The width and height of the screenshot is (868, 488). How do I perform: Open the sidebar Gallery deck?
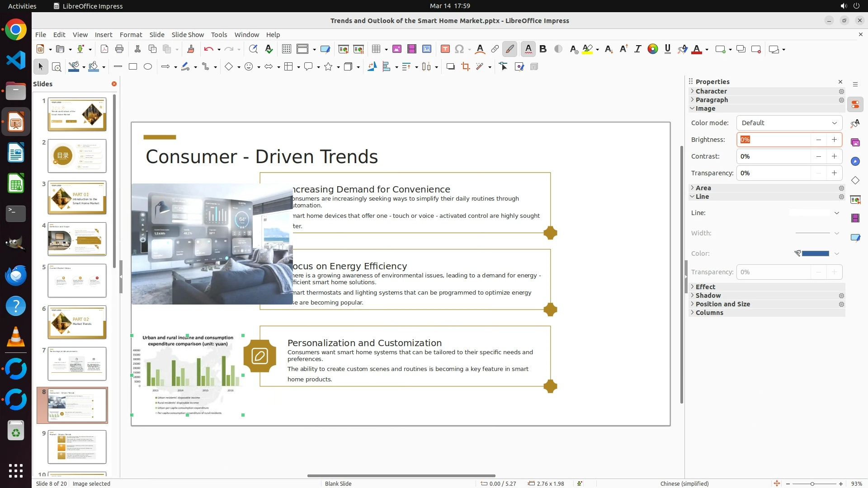855,143
